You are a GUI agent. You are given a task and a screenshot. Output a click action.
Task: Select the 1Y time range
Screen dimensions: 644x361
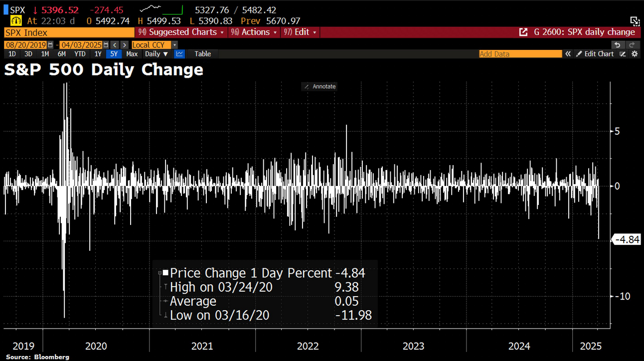tap(98, 54)
